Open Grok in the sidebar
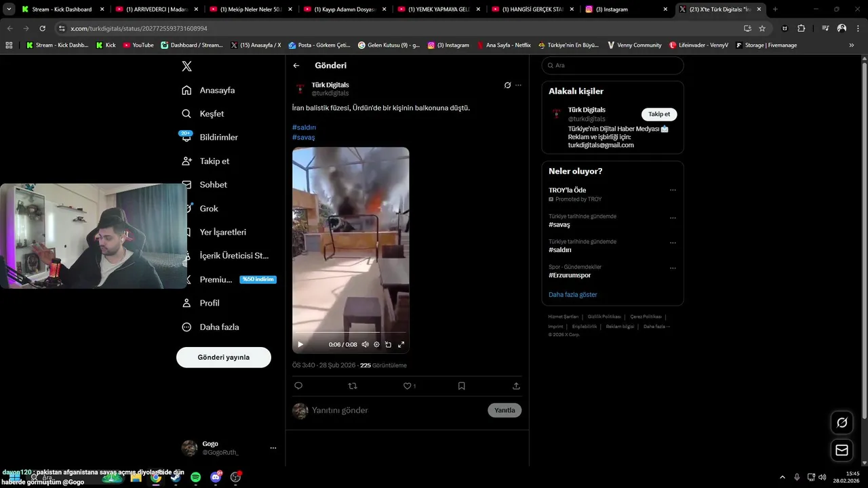The image size is (868, 488). (201, 209)
